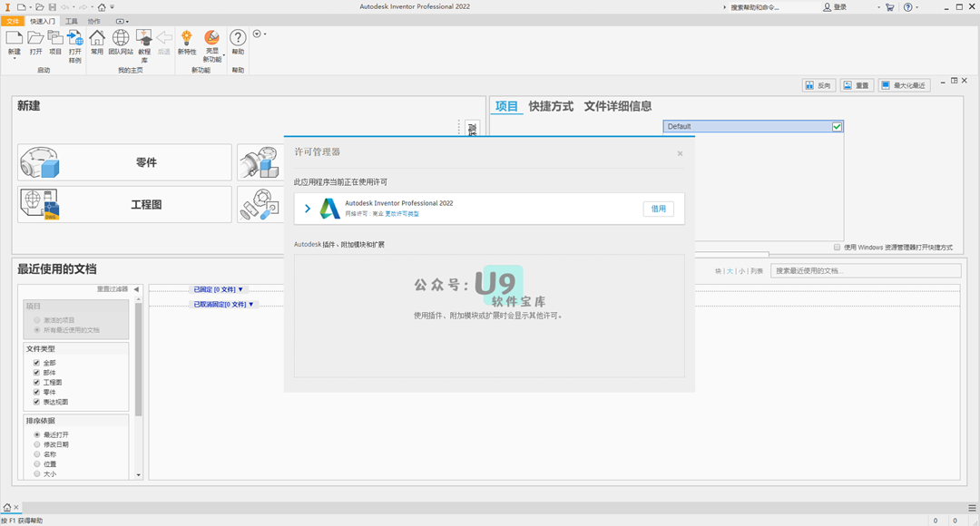Click the 重置 layout button
Image resolution: width=980 pixels, height=526 pixels.
tap(857, 85)
